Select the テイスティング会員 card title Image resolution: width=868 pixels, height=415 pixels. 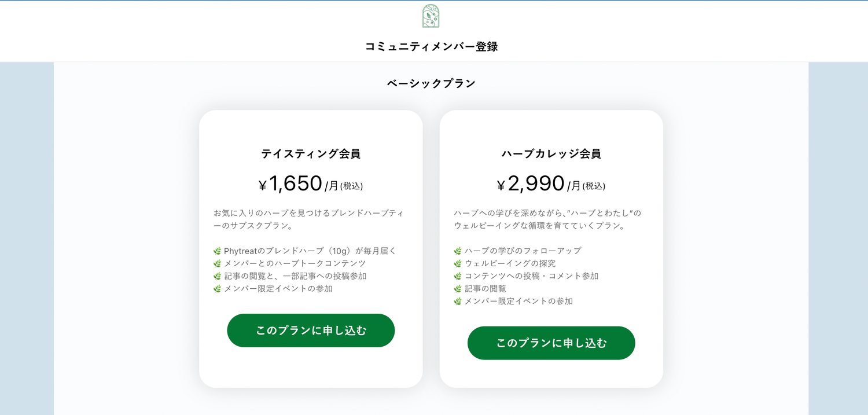pos(311,154)
